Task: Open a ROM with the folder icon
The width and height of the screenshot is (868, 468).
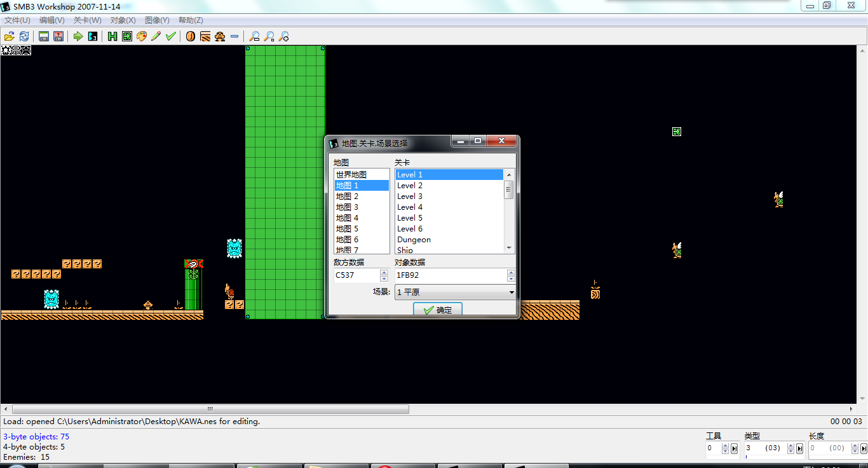Action: (10, 36)
